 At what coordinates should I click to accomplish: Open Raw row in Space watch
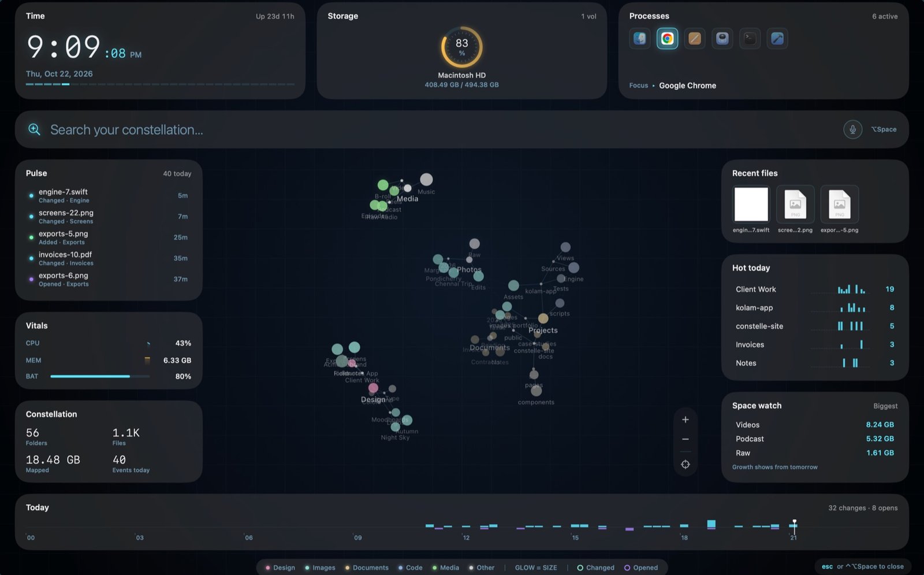point(815,453)
